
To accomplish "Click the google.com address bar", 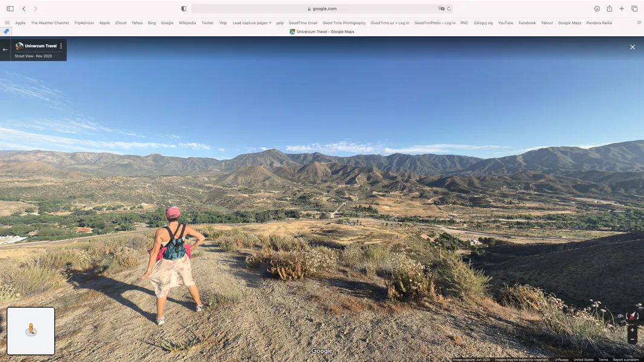I will pyautogui.click(x=321, y=8).
